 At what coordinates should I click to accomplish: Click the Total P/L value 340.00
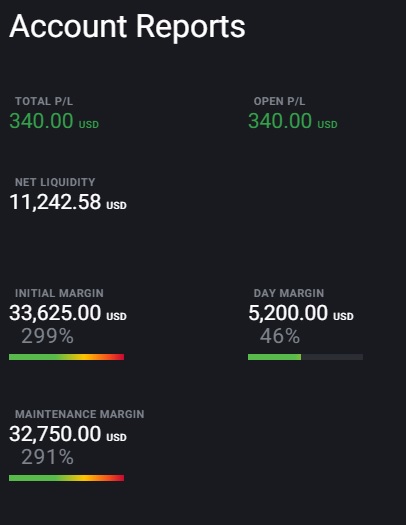41,121
